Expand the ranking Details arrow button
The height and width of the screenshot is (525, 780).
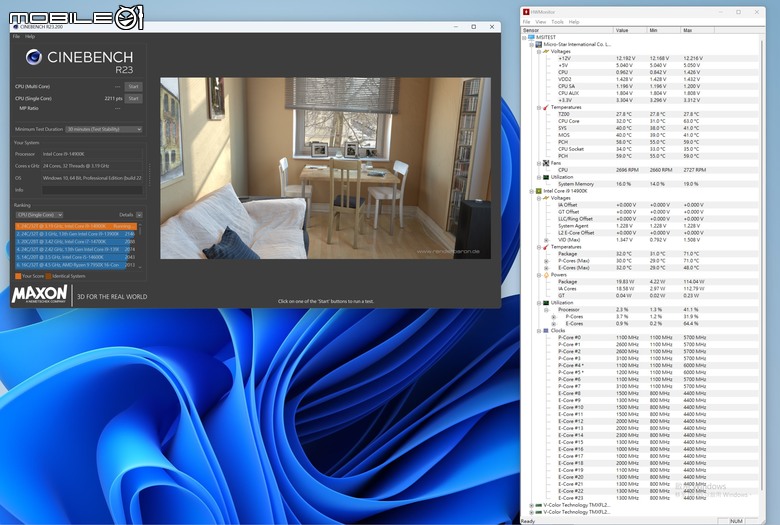click(x=139, y=215)
